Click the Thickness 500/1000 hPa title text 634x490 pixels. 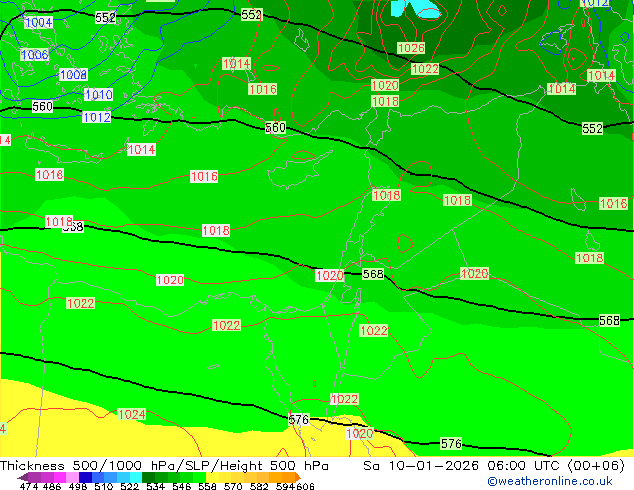[89, 466]
